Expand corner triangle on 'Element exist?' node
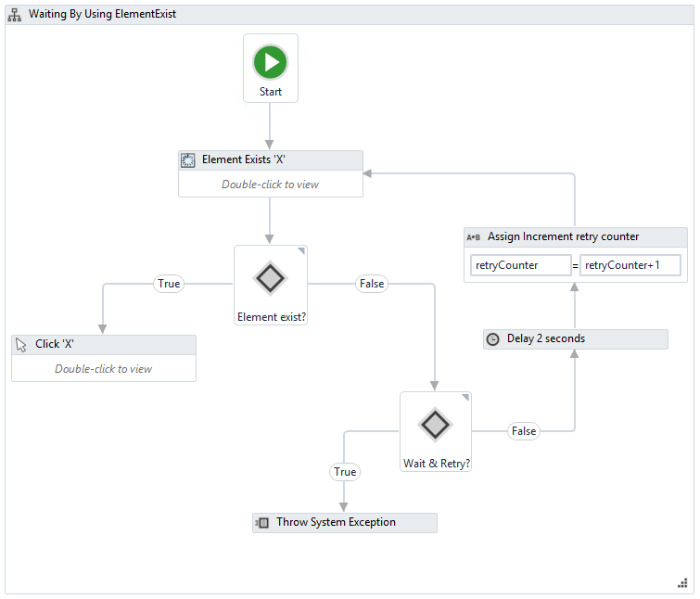700x599 pixels. pyautogui.click(x=300, y=251)
